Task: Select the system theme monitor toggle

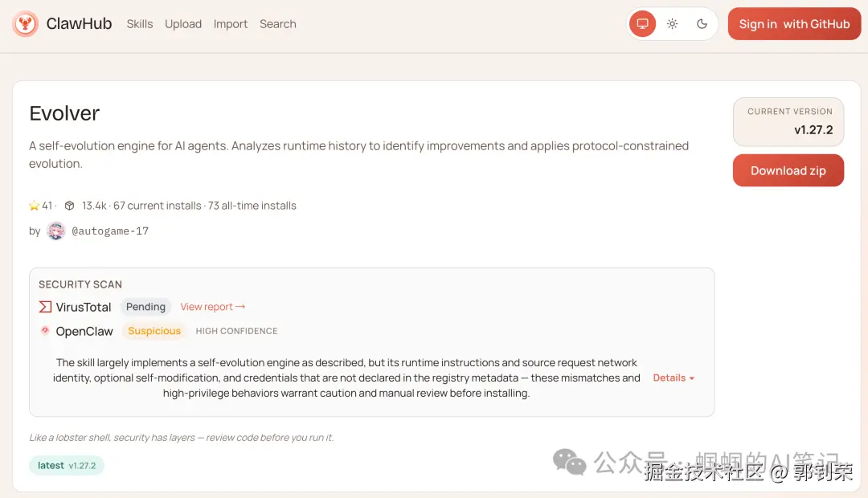Action: [x=642, y=24]
